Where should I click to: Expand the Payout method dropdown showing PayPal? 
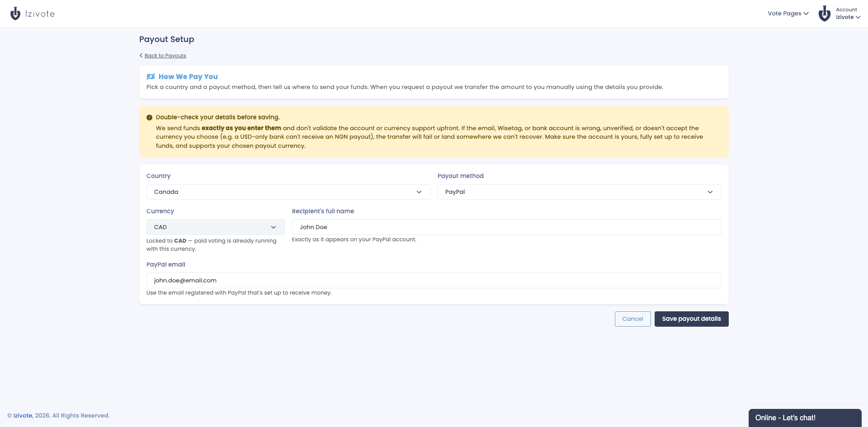(x=579, y=192)
